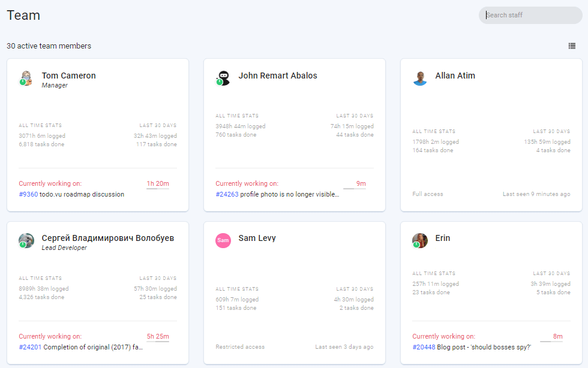Open Sam Levy's name heading
This screenshot has height=368, width=588.
click(257, 238)
